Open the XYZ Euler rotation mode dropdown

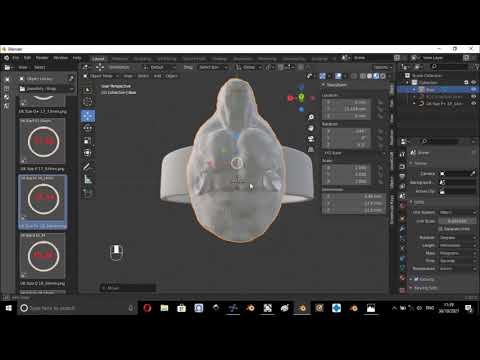(x=353, y=153)
